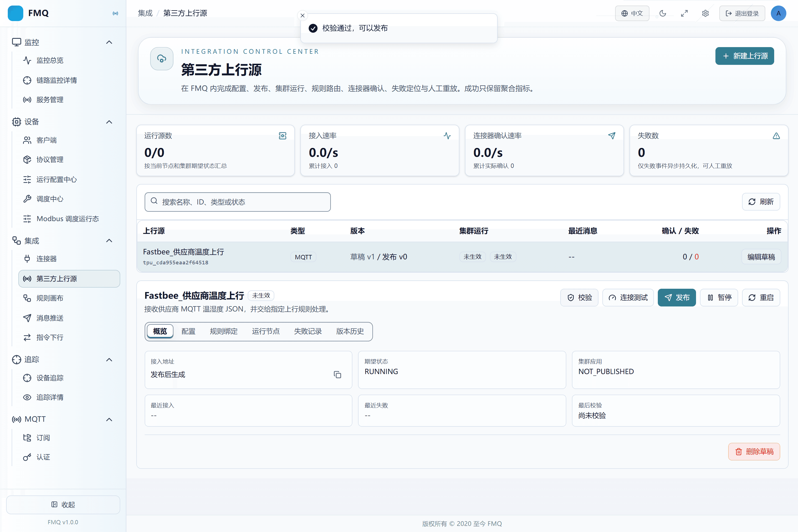
Task: Open 调度中心 in sidebar
Action: pyautogui.click(x=69, y=199)
